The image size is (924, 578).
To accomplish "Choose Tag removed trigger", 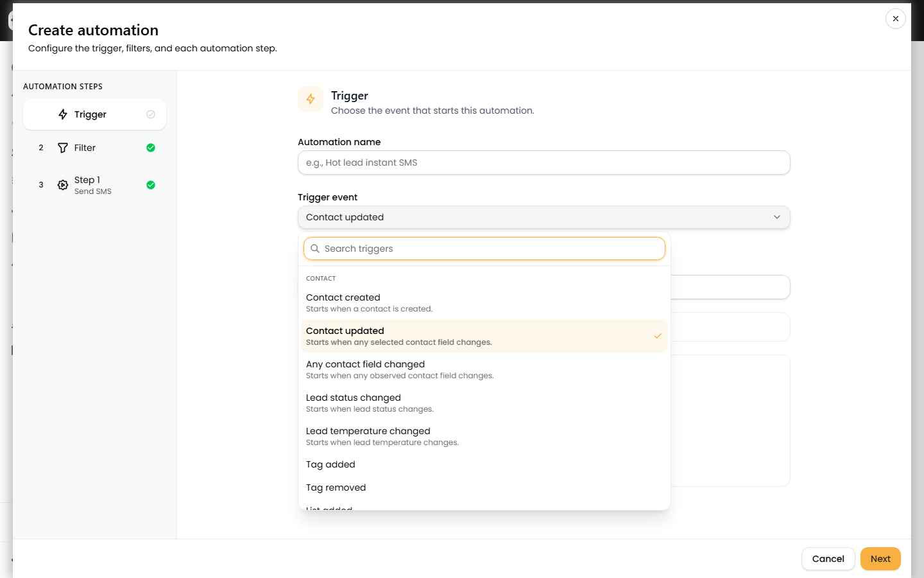I will tap(484, 487).
